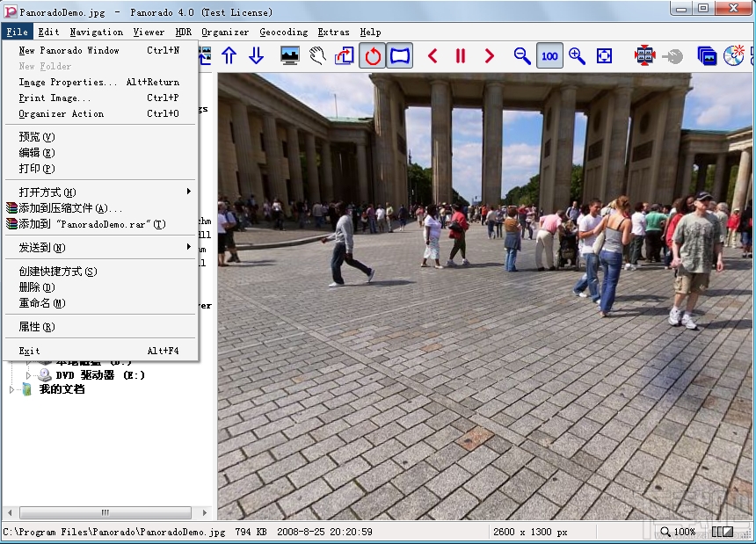Screen dimensions: 756x544
Task: Expand the 发送到(N) submenu
Action: [99, 248]
